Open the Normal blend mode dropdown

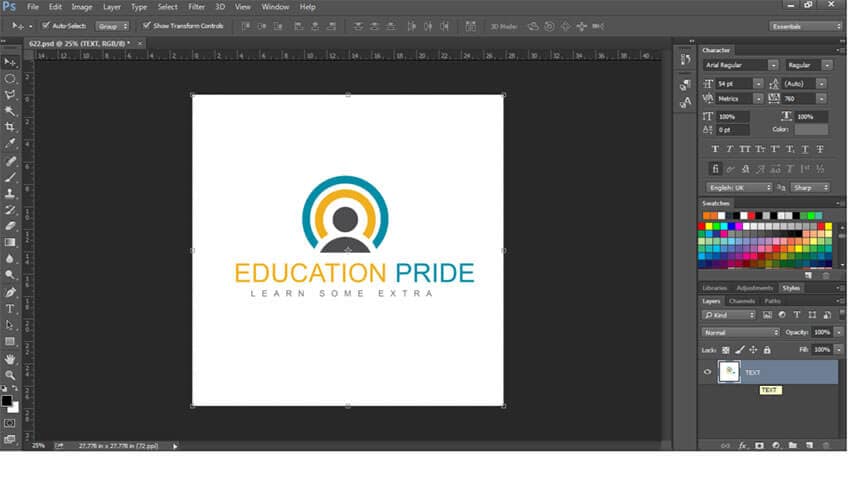pyautogui.click(x=740, y=332)
